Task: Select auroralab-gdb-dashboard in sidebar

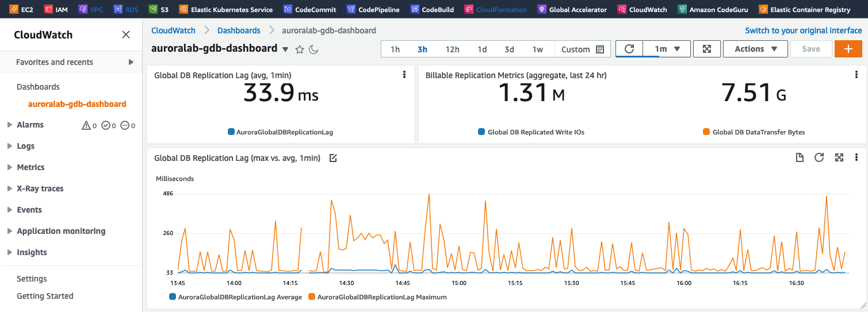Action: tap(77, 104)
